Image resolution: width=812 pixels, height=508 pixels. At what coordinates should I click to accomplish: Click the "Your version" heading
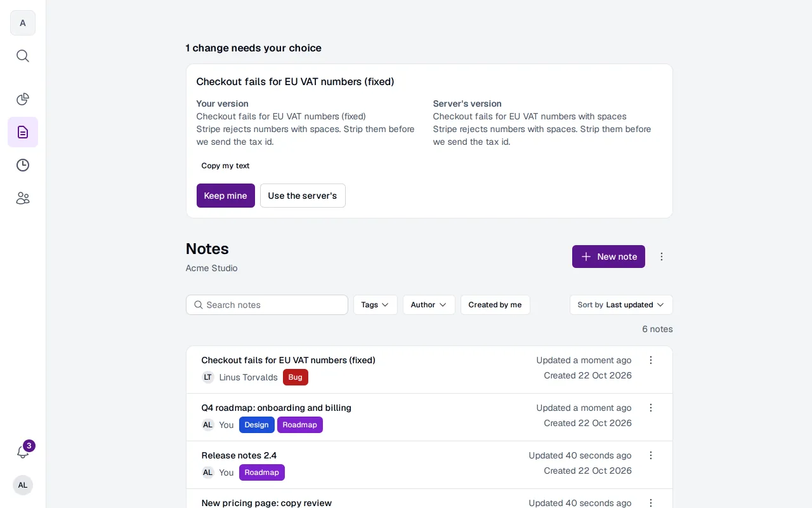(223, 104)
